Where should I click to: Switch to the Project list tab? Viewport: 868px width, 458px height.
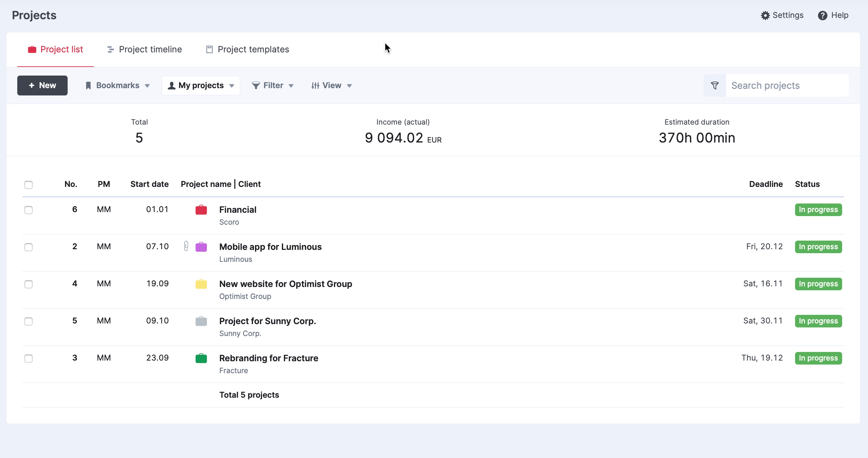click(x=55, y=49)
